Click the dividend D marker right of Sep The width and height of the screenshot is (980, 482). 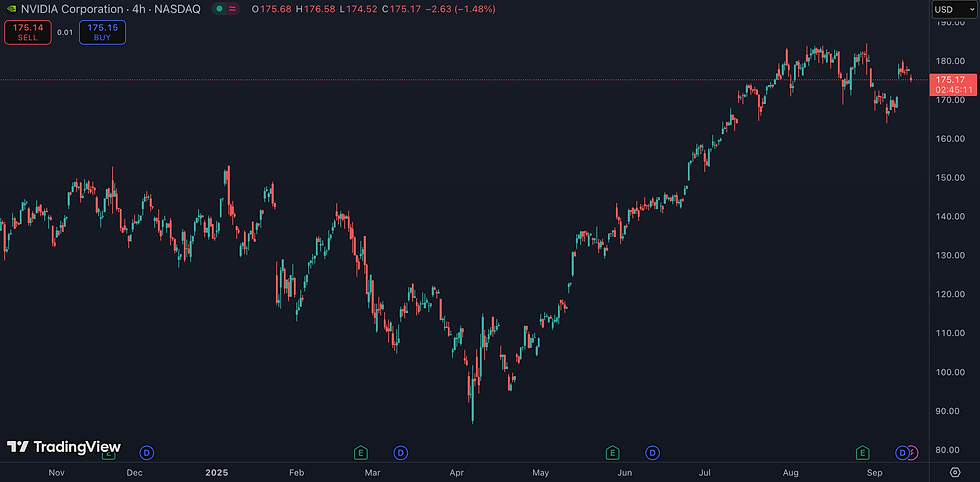(902, 452)
